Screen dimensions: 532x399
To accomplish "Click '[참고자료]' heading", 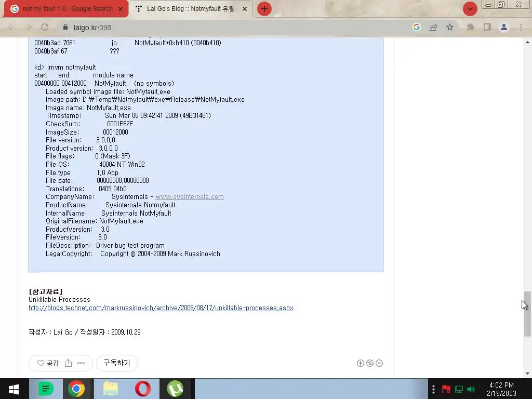I will point(46,291).
